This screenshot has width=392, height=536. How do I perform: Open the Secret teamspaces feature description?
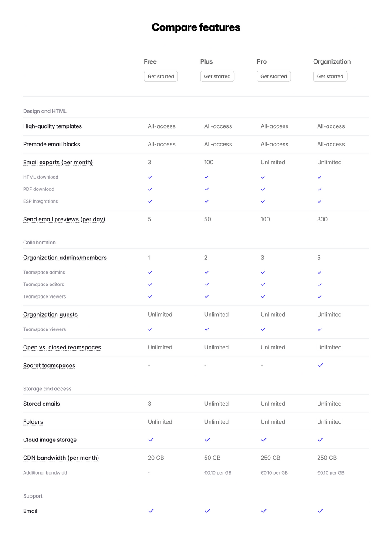[x=49, y=365]
